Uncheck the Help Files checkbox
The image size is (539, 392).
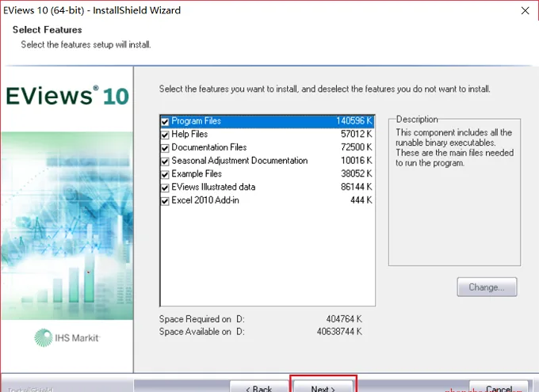tap(165, 135)
